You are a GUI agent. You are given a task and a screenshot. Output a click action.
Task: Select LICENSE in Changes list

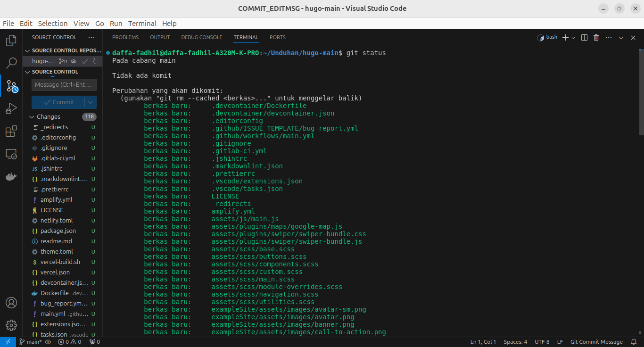[x=63, y=210]
